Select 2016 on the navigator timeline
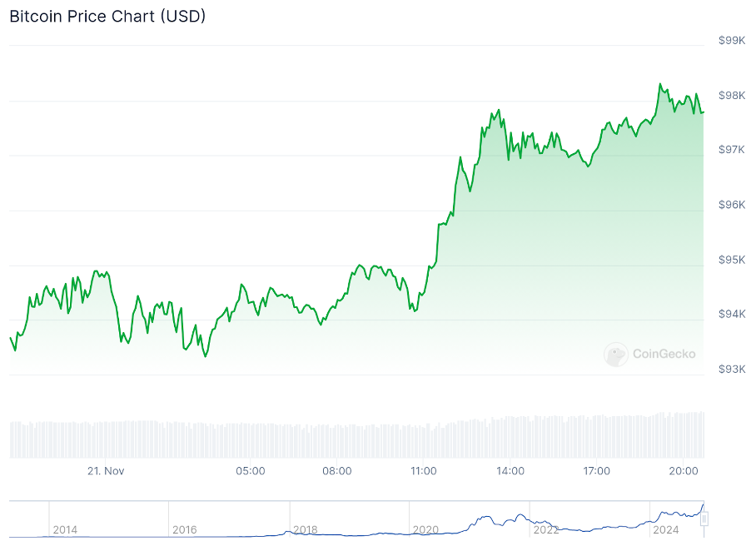Image resolution: width=756 pixels, height=551 pixels. [x=184, y=529]
